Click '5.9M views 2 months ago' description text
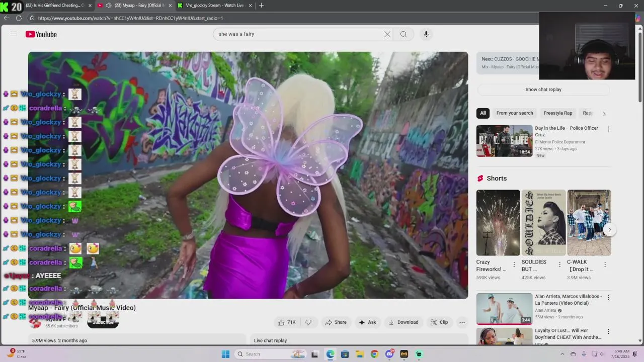The image size is (644, 362). tap(59, 340)
